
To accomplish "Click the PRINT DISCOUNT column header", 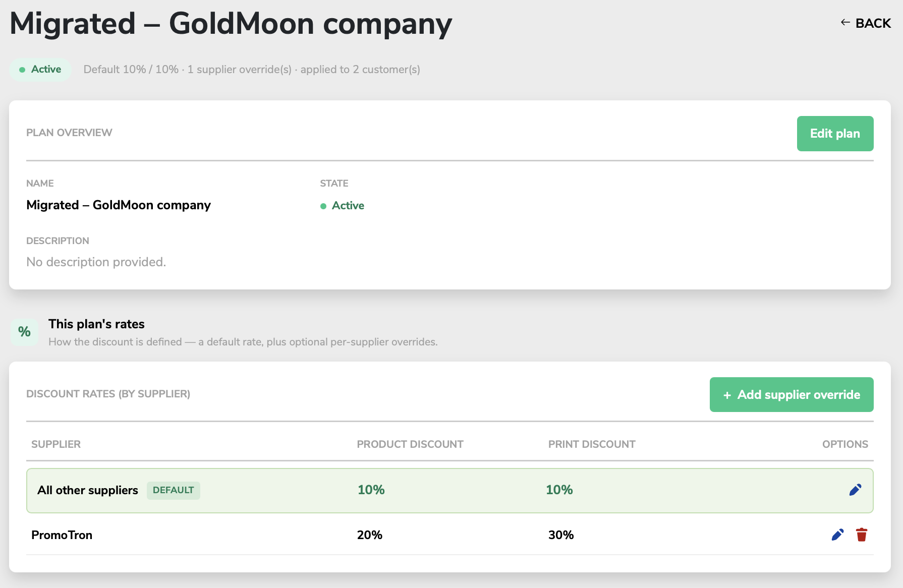I will (x=592, y=444).
